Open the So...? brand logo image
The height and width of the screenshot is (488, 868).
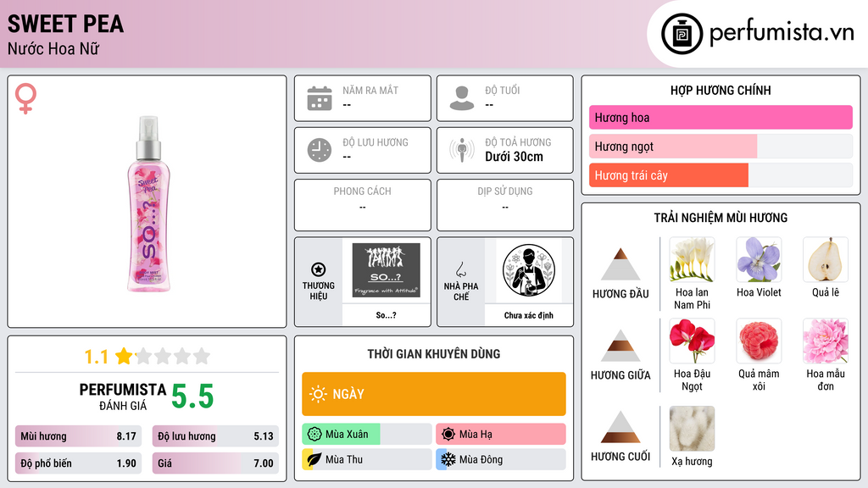[387, 270]
